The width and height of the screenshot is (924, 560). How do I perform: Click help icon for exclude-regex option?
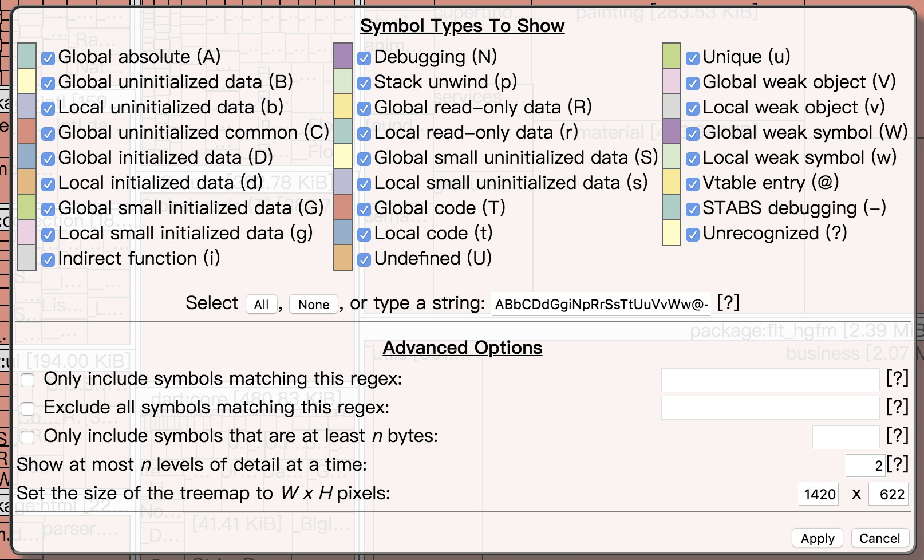[897, 407]
